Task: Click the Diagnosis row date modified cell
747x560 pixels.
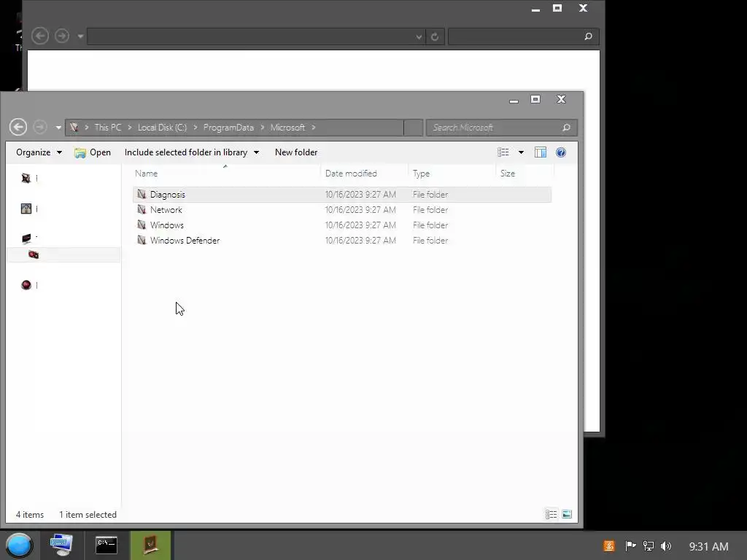Action: pyautogui.click(x=360, y=194)
